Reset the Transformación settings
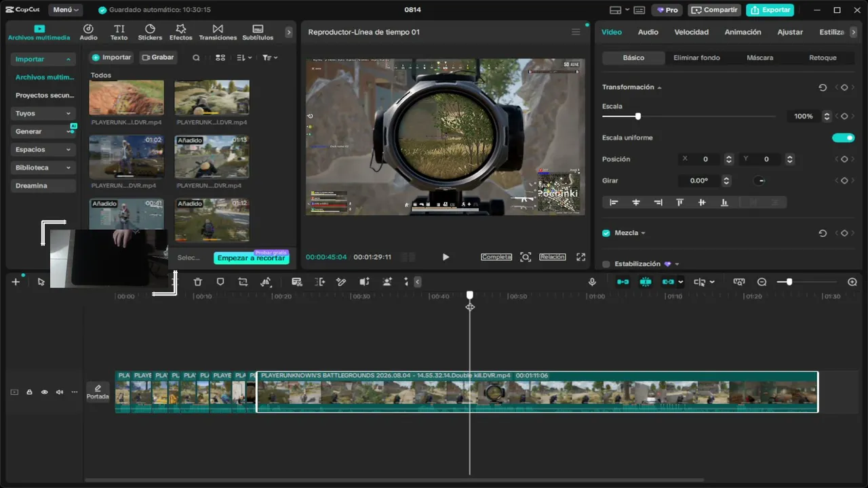Screen dimensions: 868x488 coord(823,87)
